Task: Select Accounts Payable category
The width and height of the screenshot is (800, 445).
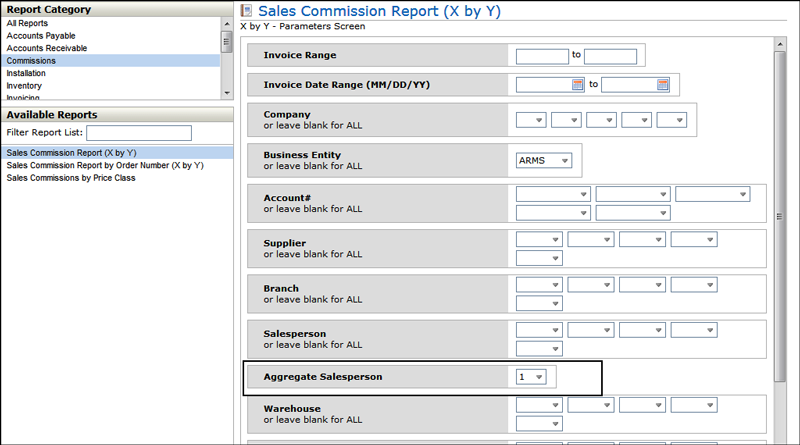Action: pyautogui.click(x=40, y=35)
